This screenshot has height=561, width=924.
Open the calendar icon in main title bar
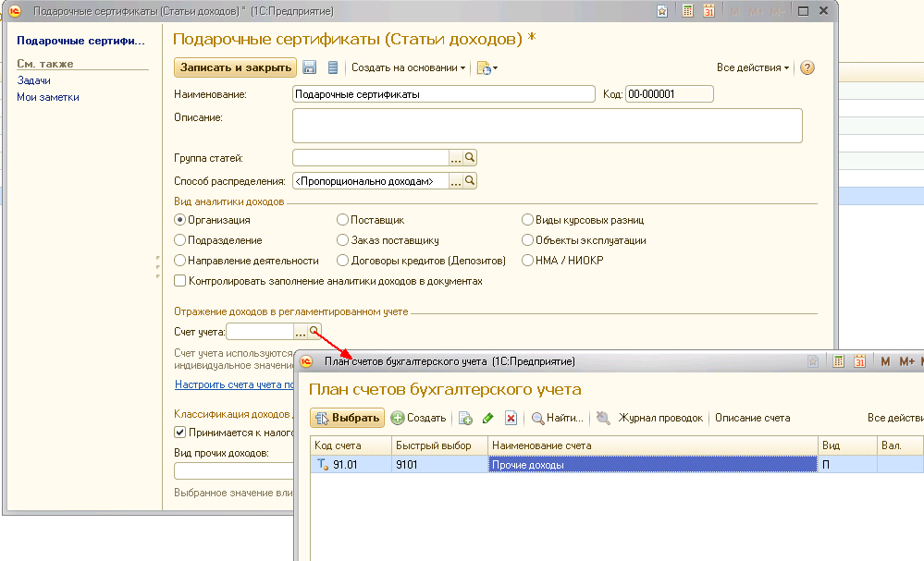(708, 11)
